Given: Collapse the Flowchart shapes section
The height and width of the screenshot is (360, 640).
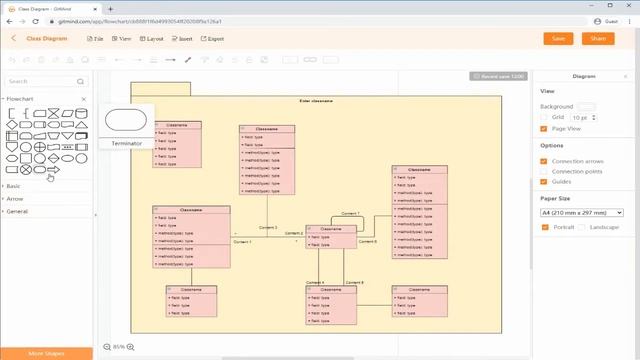Looking at the screenshot, I should tap(20, 99).
